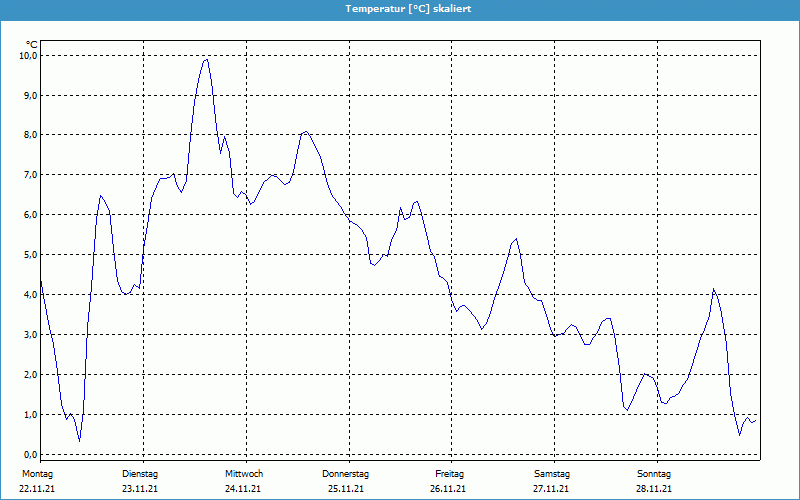This screenshot has height=500, width=800.
Task: Click the Freitag day label
Action: (x=449, y=474)
